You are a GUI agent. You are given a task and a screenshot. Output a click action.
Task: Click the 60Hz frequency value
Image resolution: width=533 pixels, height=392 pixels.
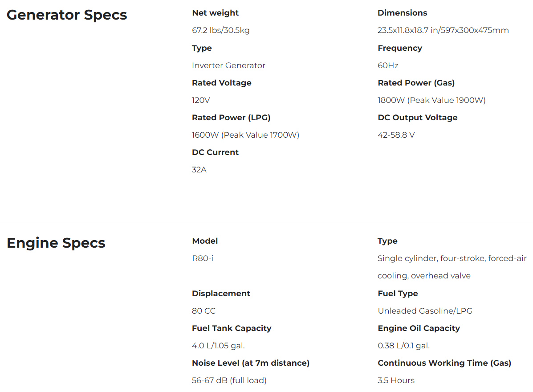388,65
